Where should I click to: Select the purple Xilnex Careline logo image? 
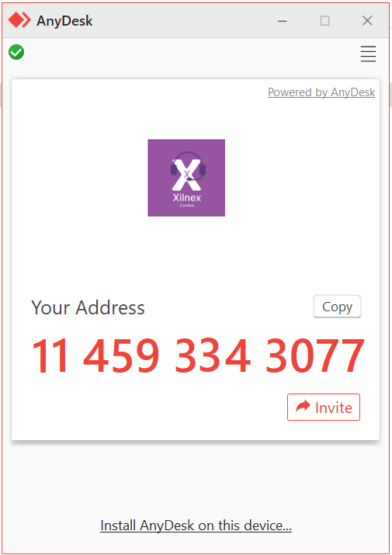pos(186,178)
